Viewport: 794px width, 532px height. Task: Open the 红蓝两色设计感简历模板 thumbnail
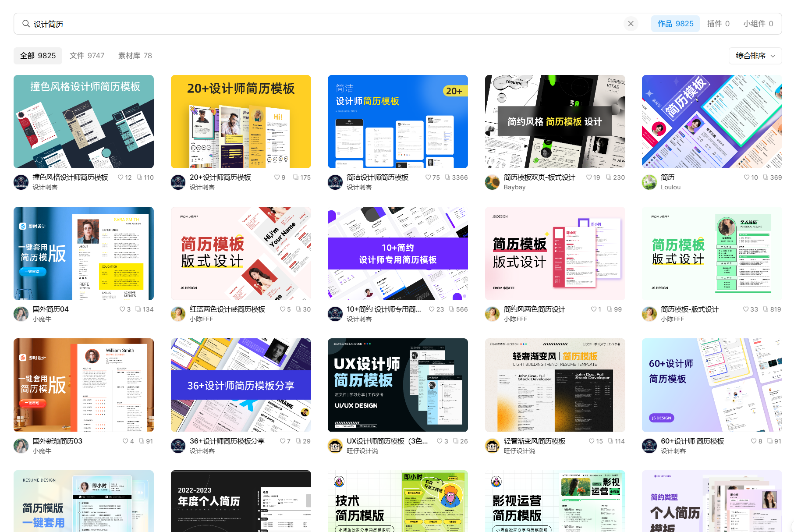click(x=241, y=253)
